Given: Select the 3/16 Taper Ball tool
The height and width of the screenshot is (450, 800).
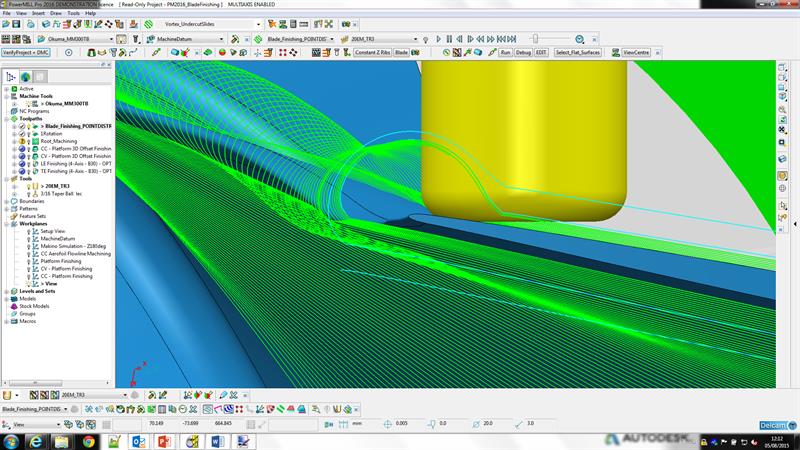Looking at the screenshot, I should 61,194.
